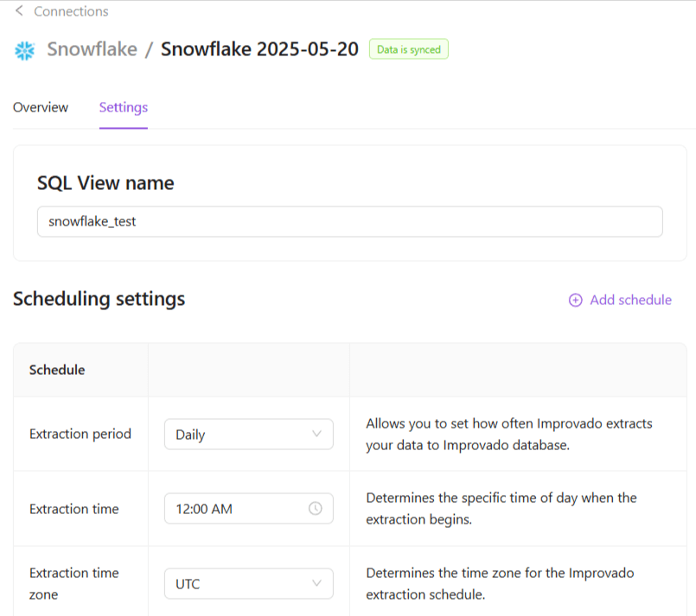Click the chevron arrow in the UTC dropdown
The width and height of the screenshot is (696, 616).
(x=316, y=583)
